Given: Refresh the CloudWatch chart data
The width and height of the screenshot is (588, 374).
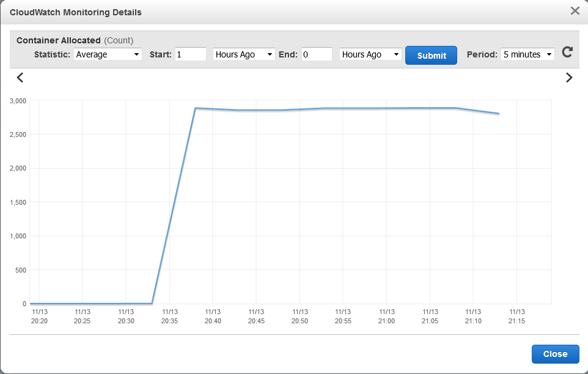Looking at the screenshot, I should click(567, 52).
